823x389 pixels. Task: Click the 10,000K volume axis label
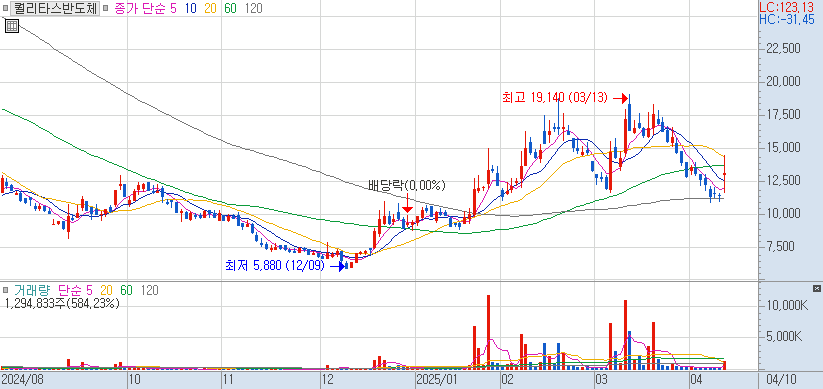point(787,305)
